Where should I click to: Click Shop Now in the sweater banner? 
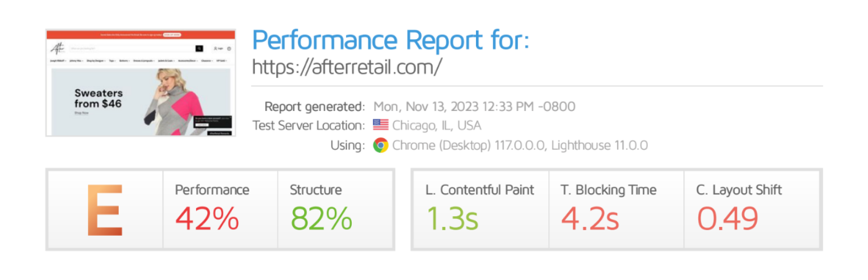click(81, 113)
